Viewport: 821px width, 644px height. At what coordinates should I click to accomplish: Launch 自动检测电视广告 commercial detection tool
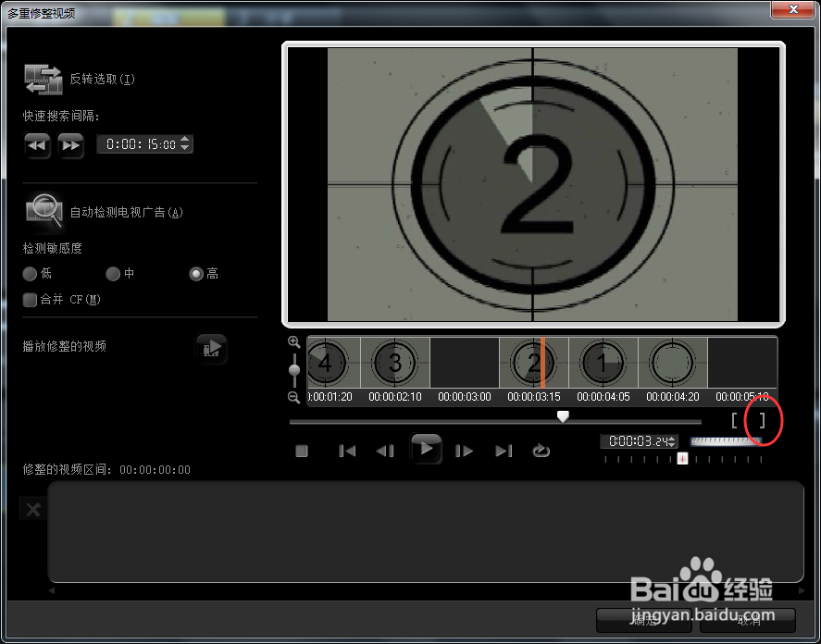coord(43,211)
